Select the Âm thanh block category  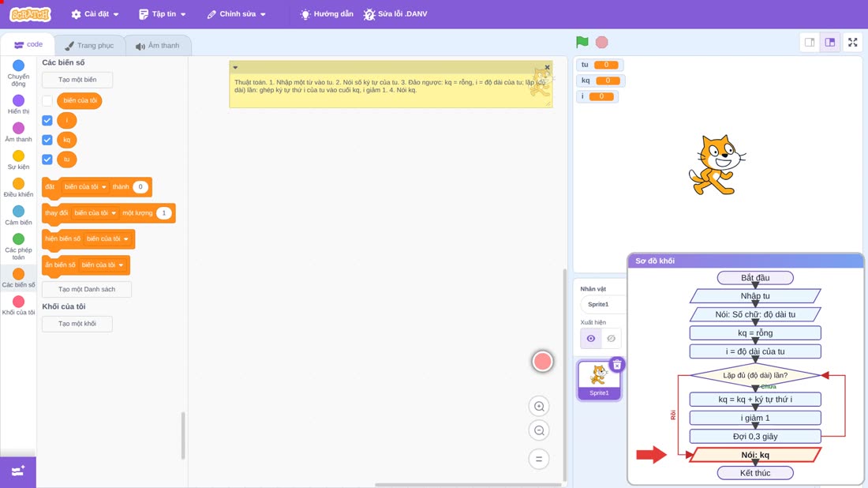tap(18, 133)
